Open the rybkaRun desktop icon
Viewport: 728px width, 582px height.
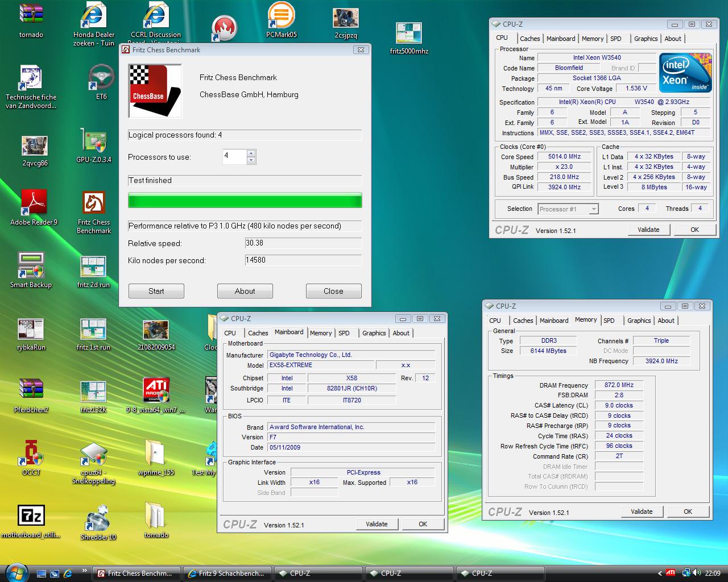(31, 335)
